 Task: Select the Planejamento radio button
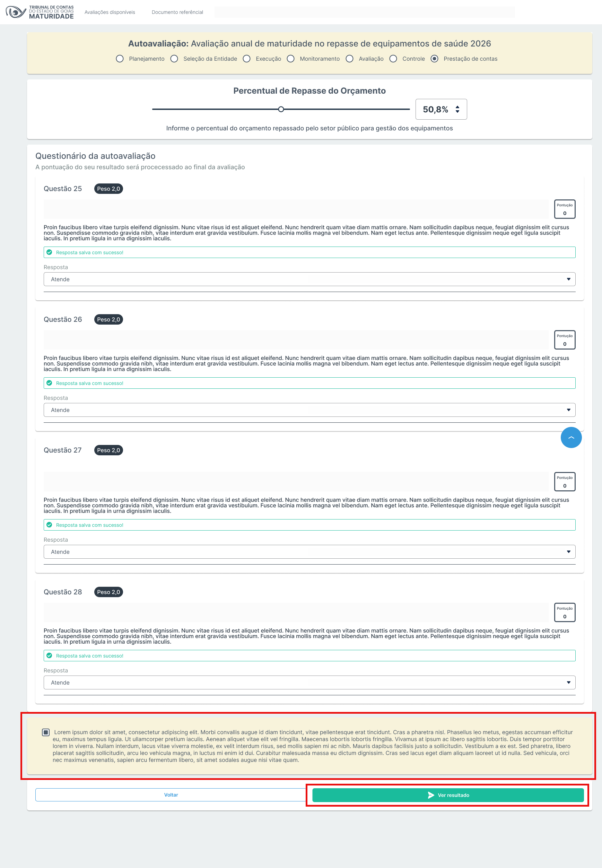[x=120, y=59]
